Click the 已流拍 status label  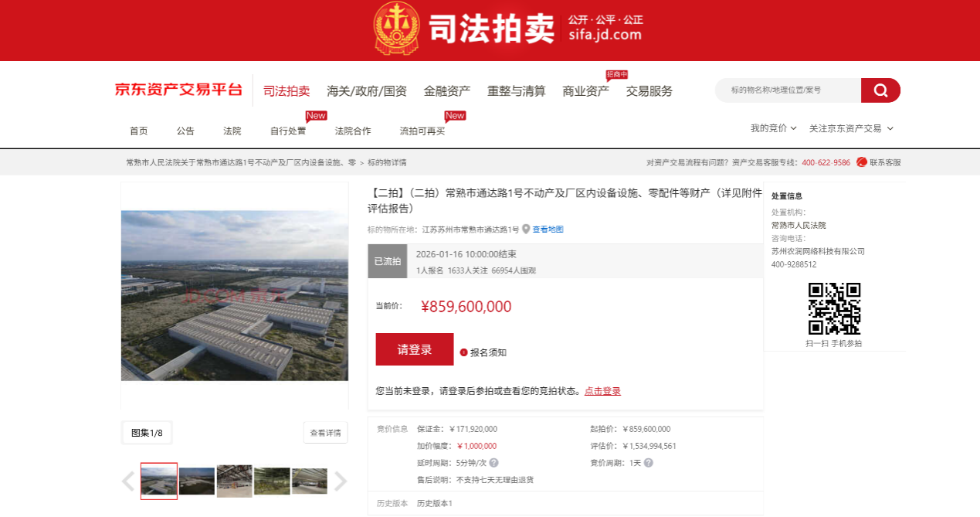click(x=388, y=261)
